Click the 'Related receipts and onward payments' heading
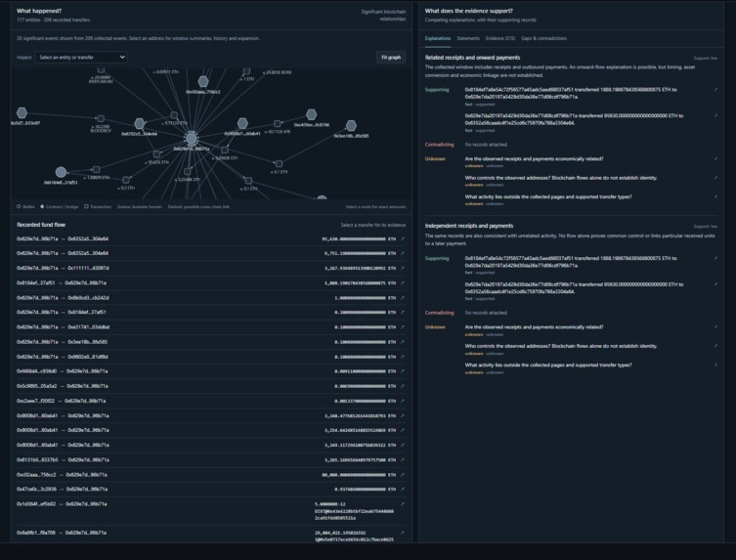736x560 pixels. coord(472,58)
